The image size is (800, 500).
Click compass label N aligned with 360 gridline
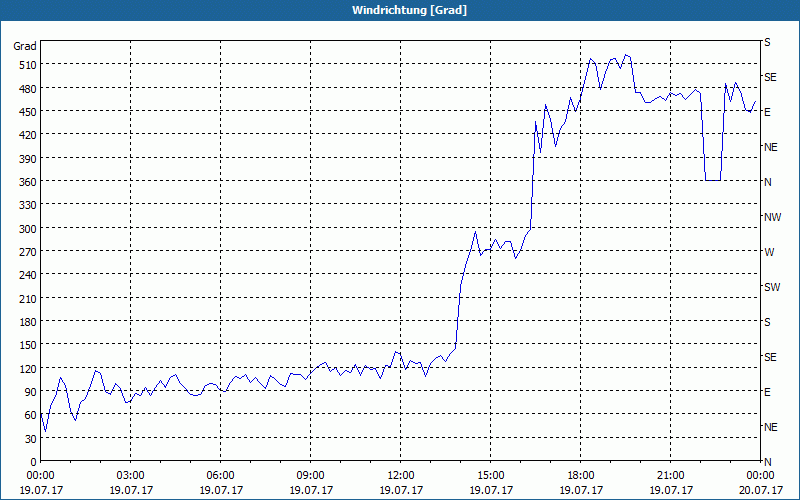[x=767, y=182]
